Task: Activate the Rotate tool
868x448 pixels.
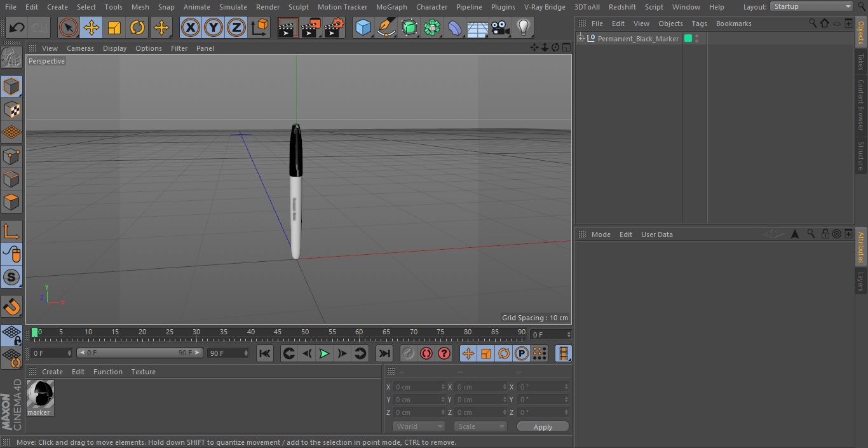Action: [137, 27]
